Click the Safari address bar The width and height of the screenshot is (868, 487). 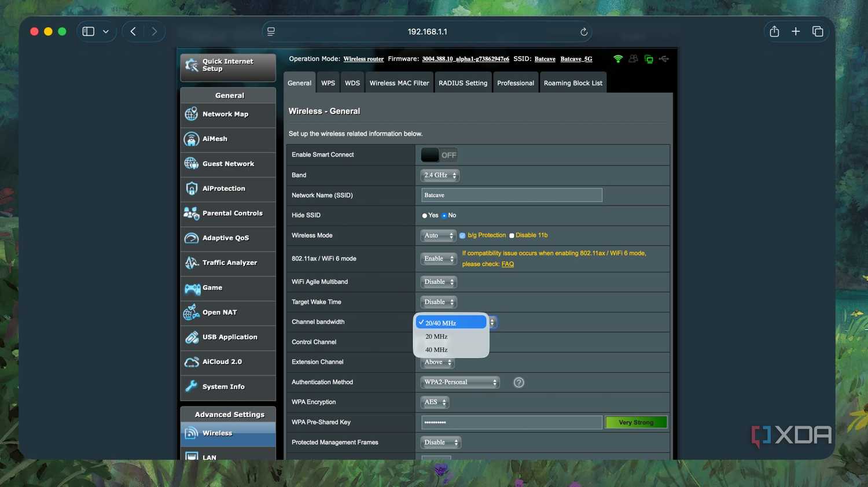click(x=427, y=32)
